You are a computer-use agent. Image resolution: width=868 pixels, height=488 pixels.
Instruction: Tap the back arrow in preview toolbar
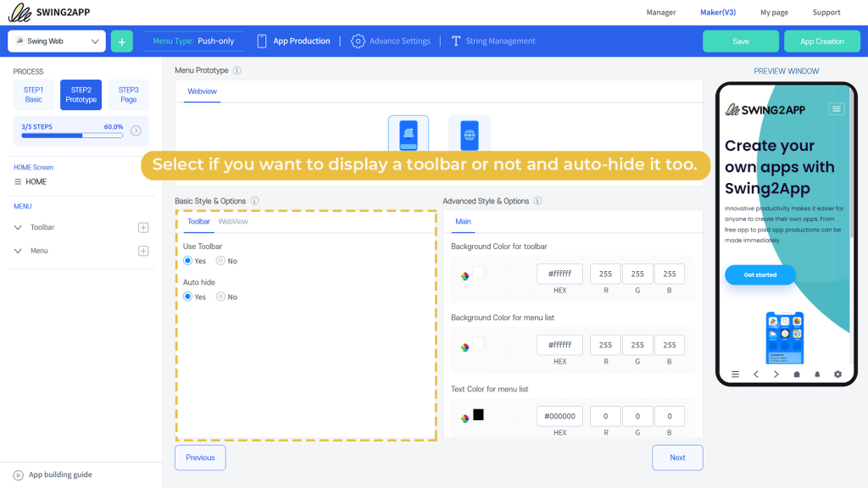tap(755, 374)
